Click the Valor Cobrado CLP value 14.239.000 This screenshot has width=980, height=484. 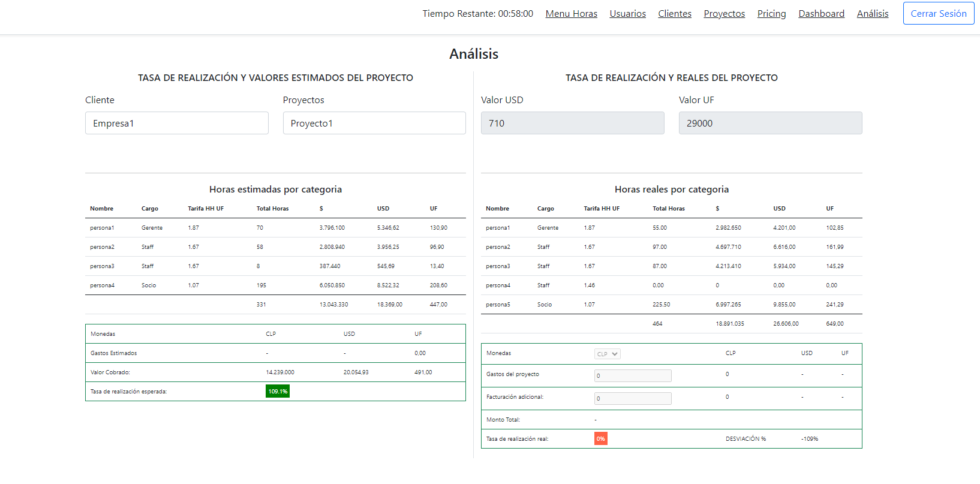tap(280, 372)
